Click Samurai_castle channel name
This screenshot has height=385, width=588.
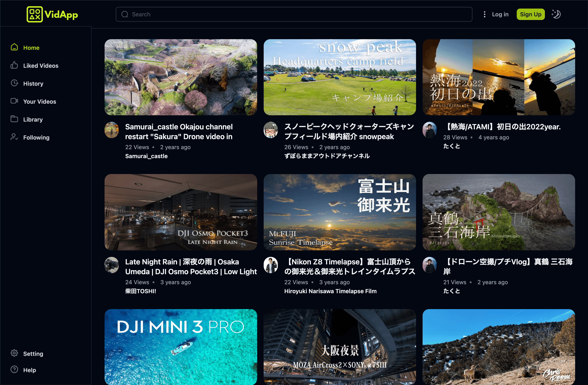146,156
